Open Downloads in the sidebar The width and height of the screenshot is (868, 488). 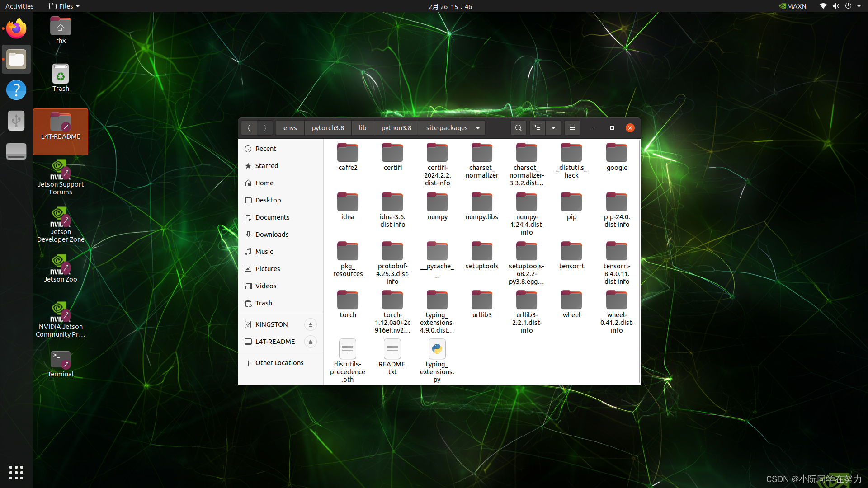(281, 235)
